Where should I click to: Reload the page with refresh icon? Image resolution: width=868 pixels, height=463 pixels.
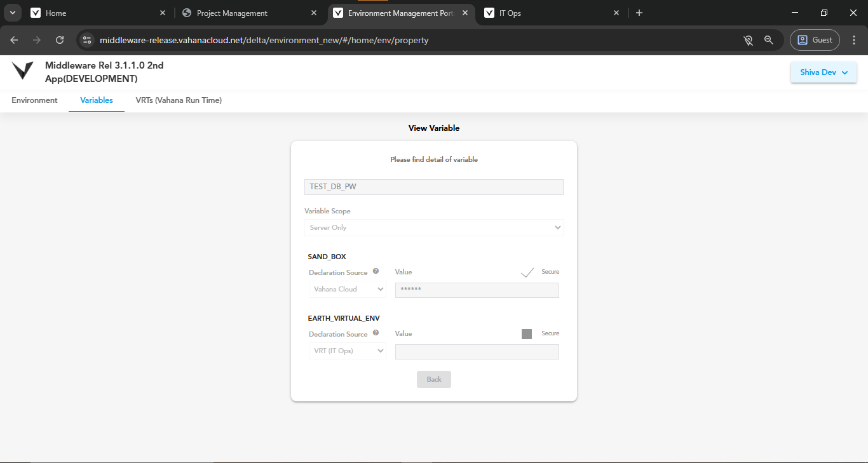tap(60, 40)
